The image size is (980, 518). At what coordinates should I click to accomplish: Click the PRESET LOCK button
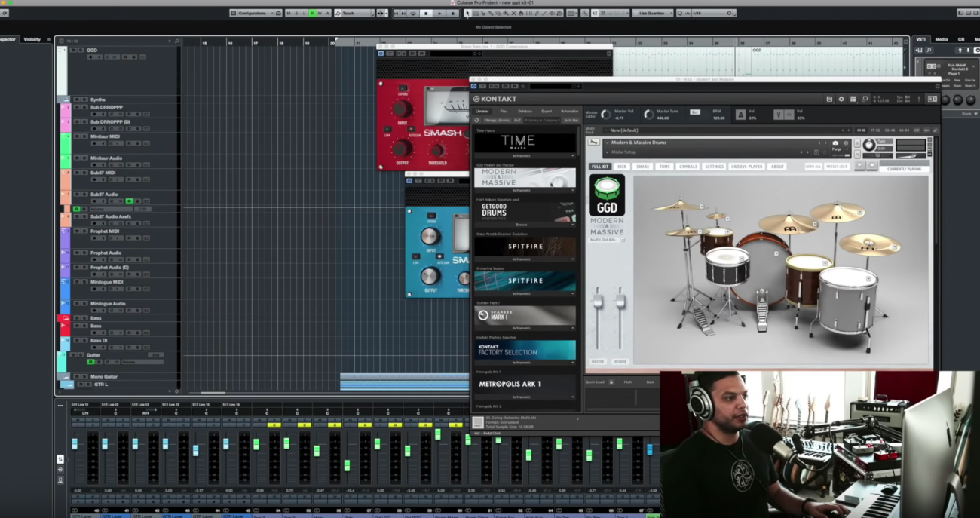tap(837, 167)
